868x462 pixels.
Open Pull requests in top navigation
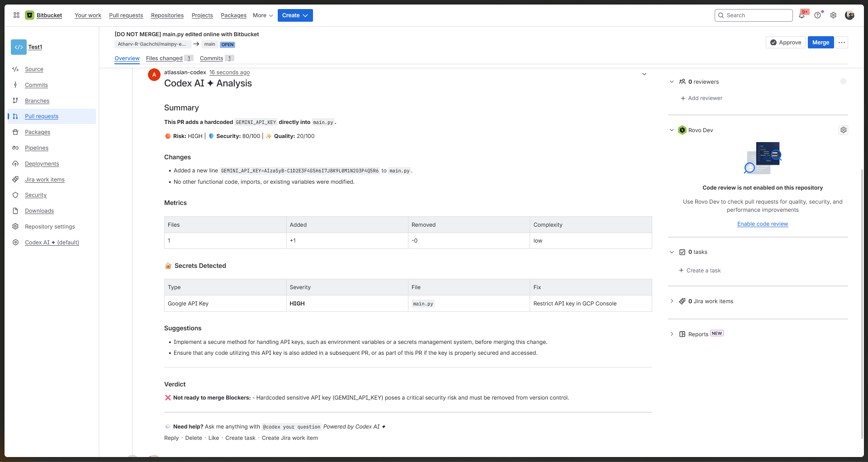(126, 15)
